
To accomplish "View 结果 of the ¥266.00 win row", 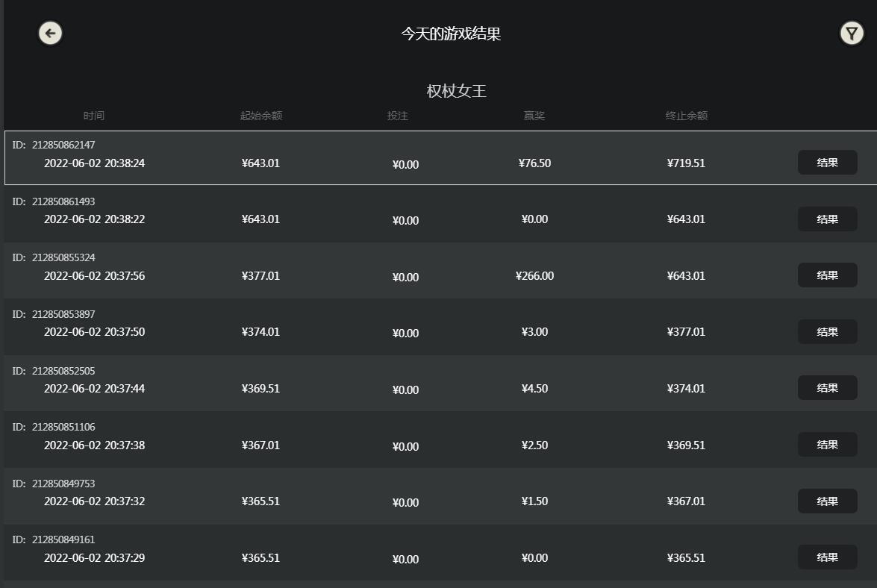I will click(827, 275).
